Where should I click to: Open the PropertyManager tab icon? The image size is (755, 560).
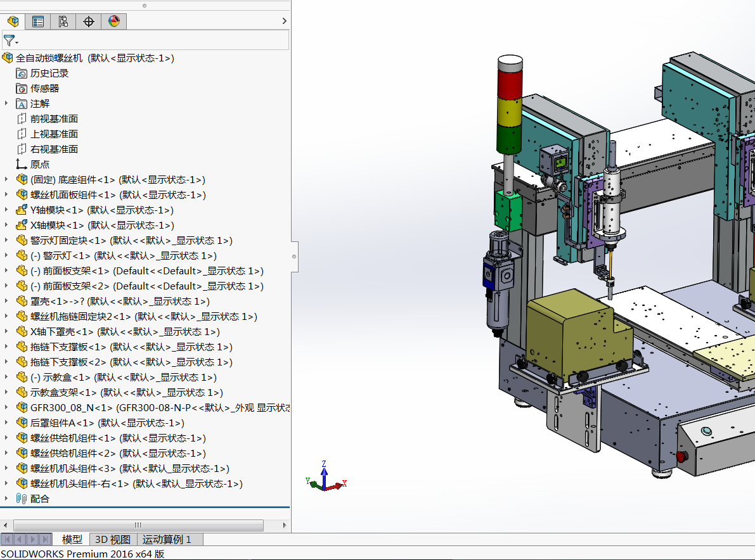(38, 21)
